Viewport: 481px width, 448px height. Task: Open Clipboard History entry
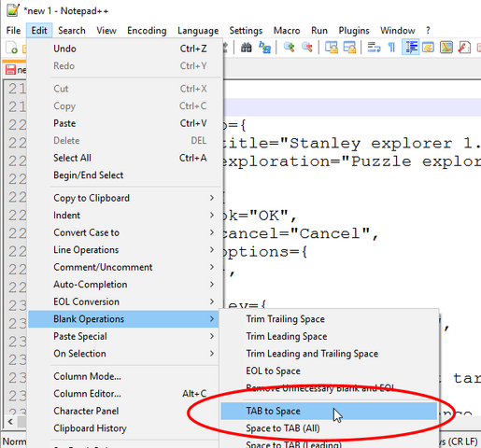pos(124,428)
